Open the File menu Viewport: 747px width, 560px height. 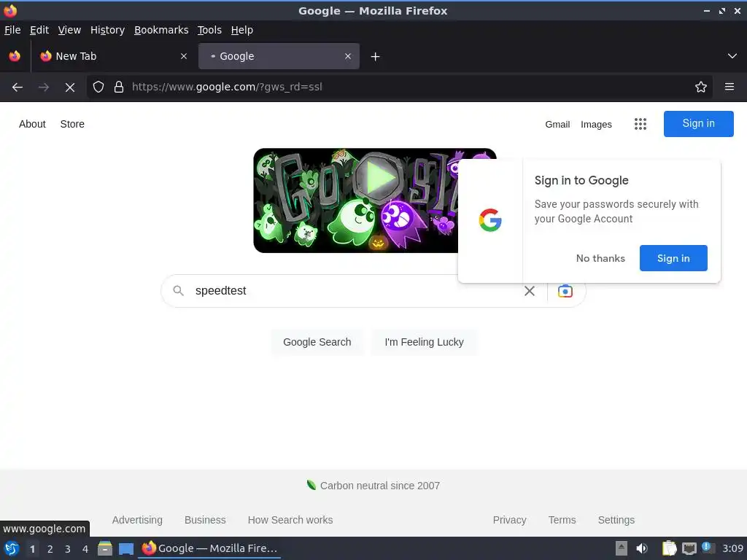coord(12,30)
